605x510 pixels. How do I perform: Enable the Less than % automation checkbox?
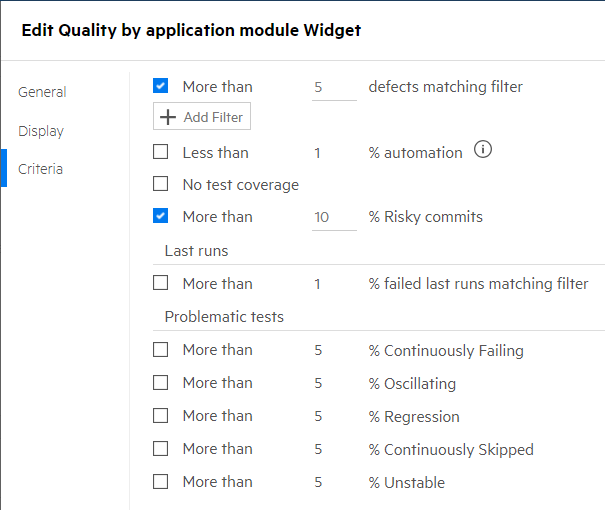coord(161,153)
